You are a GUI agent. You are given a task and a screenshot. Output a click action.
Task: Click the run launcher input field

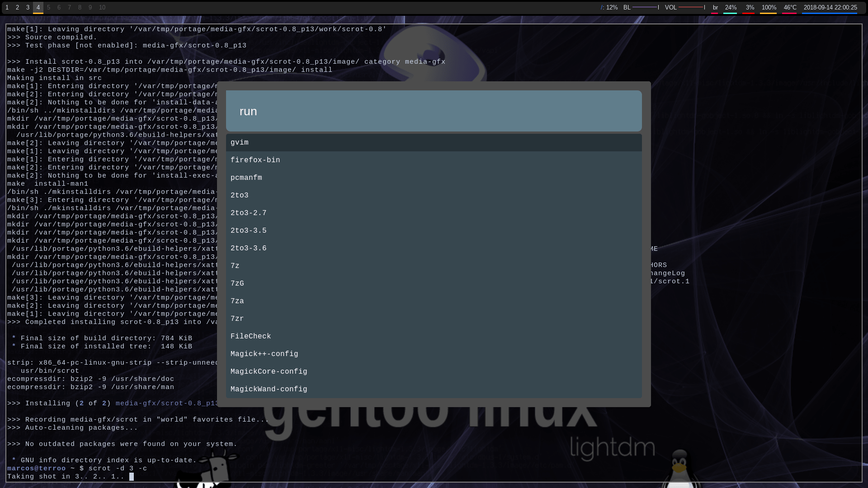pyautogui.click(x=434, y=111)
